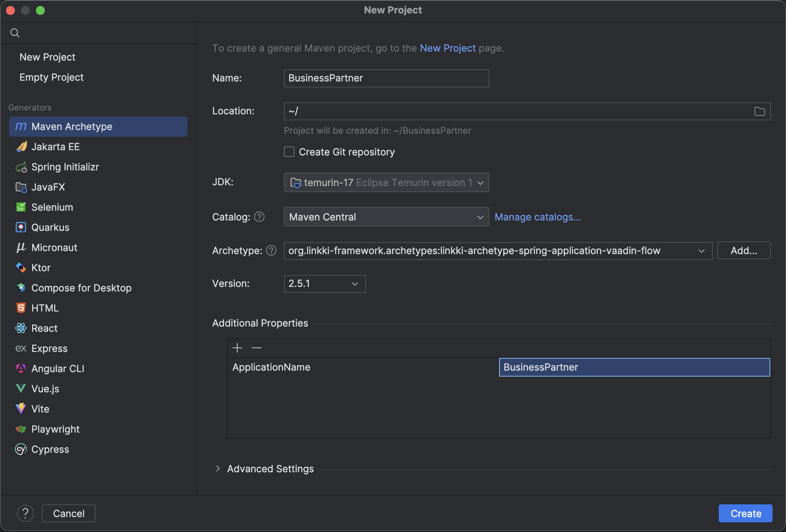Viewport: 786px width, 532px height.
Task: Browse location with the folder icon
Action: [759, 111]
